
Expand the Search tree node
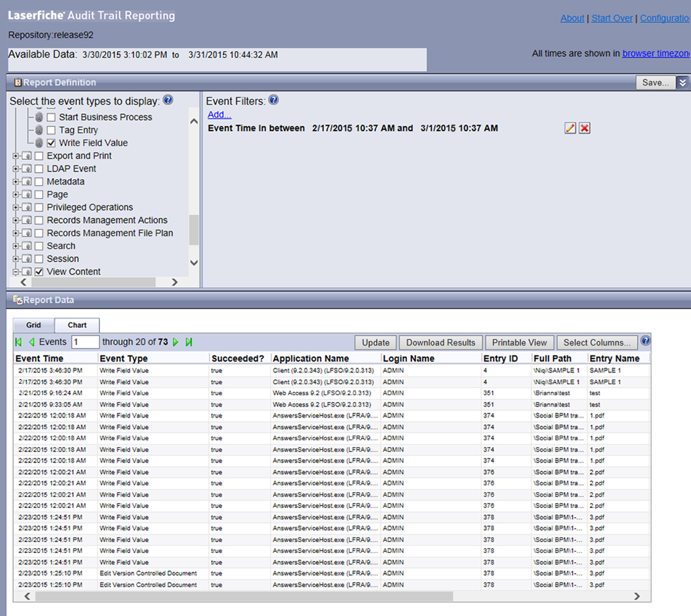click(16, 246)
